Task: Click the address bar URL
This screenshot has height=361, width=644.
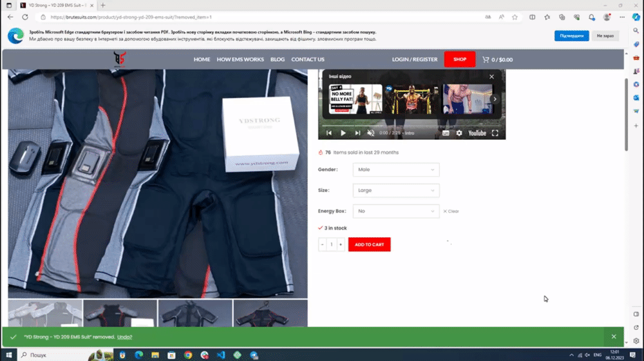Action: point(131,17)
